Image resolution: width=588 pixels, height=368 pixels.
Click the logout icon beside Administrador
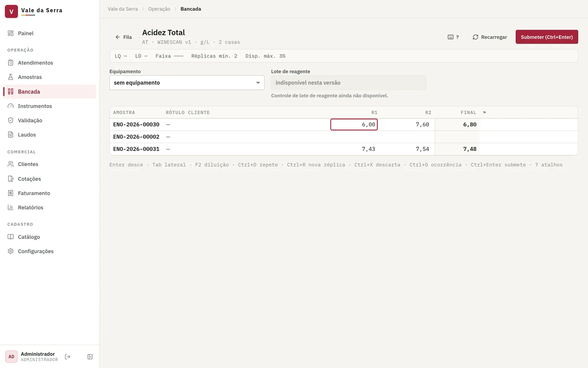[68, 357]
